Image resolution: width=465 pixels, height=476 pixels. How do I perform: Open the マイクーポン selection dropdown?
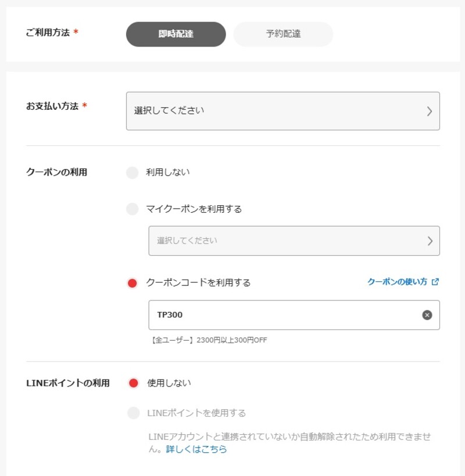pyautogui.click(x=294, y=241)
